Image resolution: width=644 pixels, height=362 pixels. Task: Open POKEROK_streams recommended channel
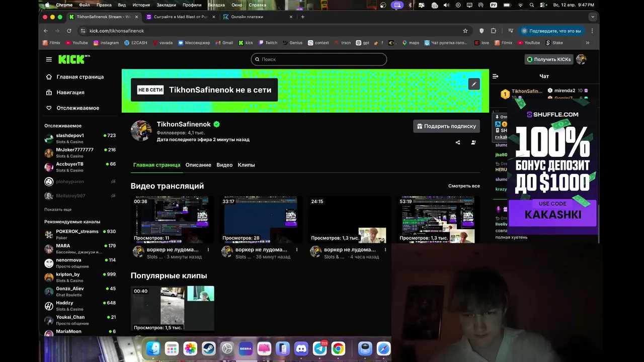(80, 234)
